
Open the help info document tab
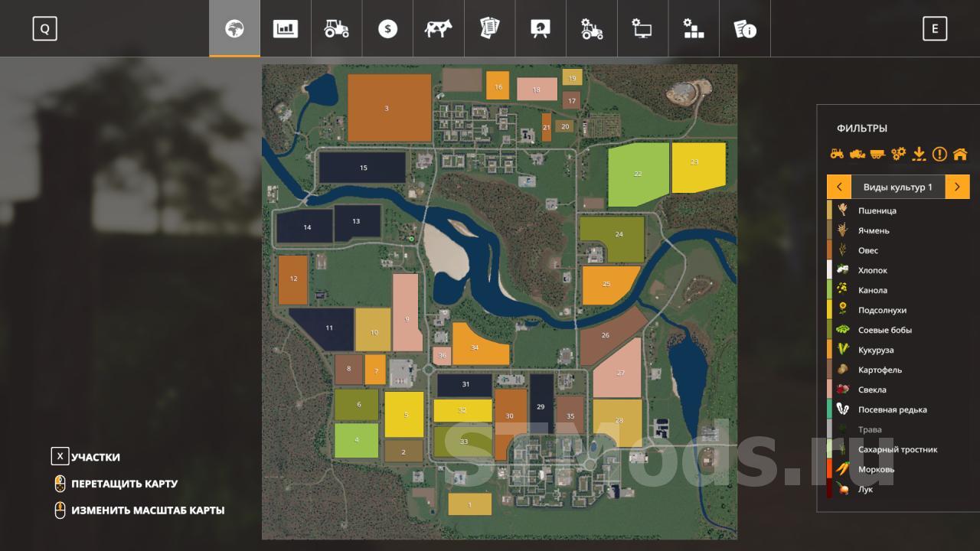745,29
